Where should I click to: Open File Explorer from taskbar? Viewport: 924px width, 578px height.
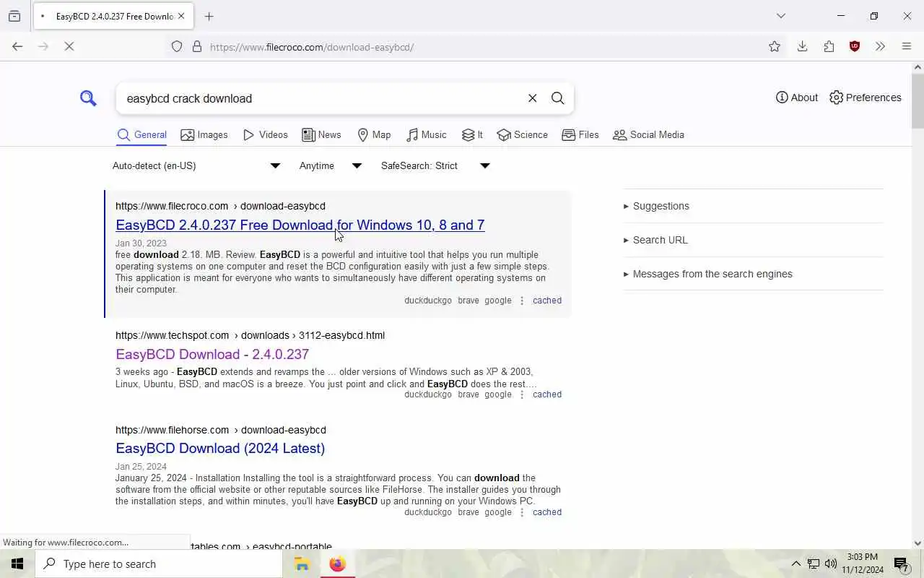pyautogui.click(x=302, y=564)
